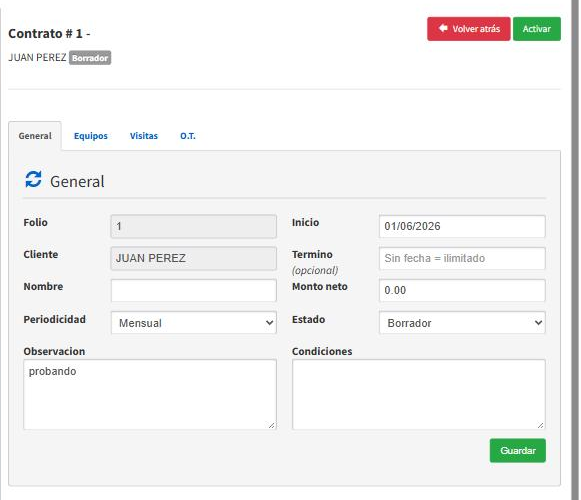Open the Visitas tab
The height and width of the screenshot is (500, 581).
pyautogui.click(x=144, y=136)
